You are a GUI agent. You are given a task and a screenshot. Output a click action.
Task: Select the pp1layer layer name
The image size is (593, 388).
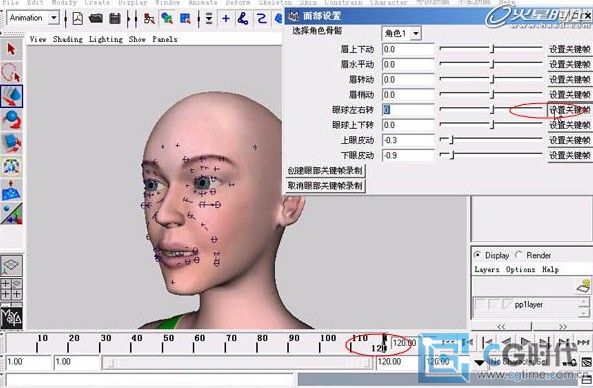click(529, 304)
